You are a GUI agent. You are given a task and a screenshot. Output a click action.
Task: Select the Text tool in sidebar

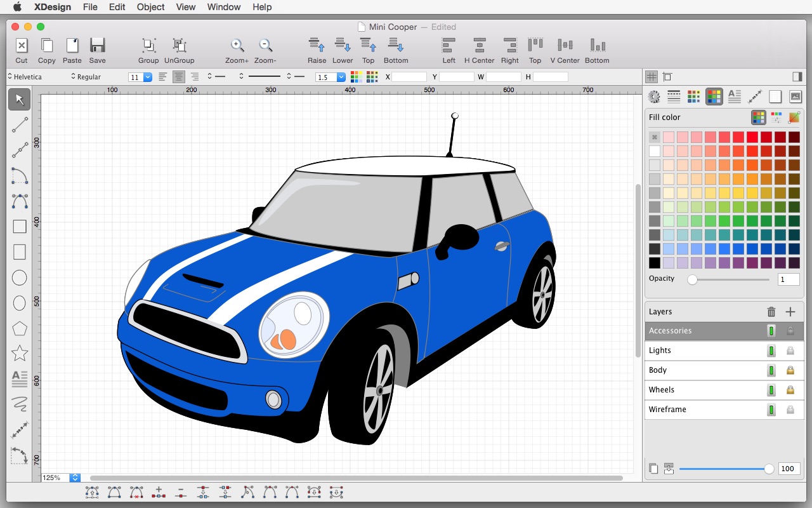pos(20,378)
